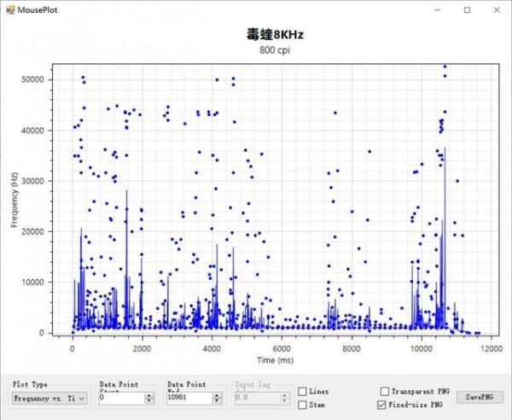The image size is (512, 420).
Task: Click the Time (ms) axis label
Action: pos(274,359)
